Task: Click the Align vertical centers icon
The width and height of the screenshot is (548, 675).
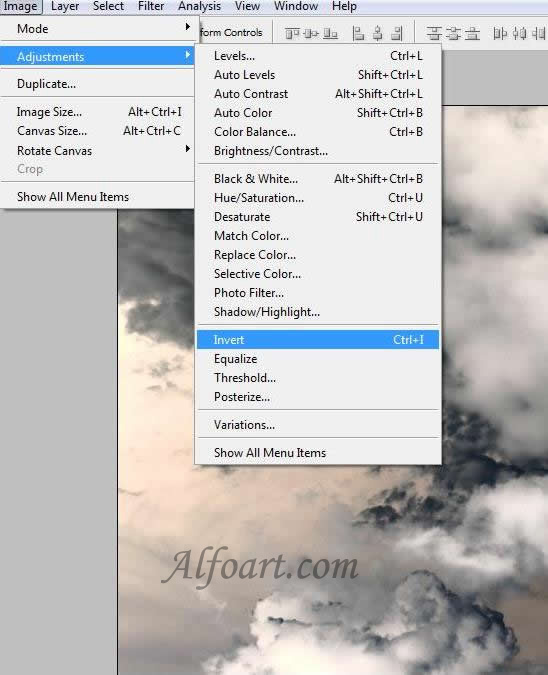Action: [x=311, y=33]
